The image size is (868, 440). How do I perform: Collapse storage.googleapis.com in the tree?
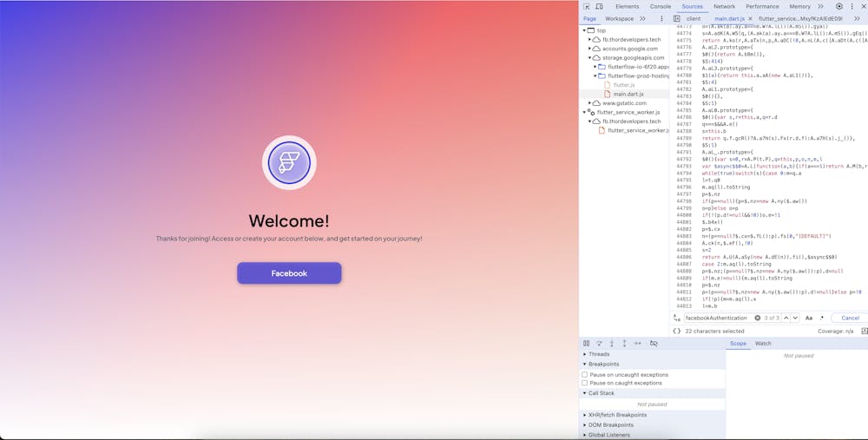coord(590,57)
